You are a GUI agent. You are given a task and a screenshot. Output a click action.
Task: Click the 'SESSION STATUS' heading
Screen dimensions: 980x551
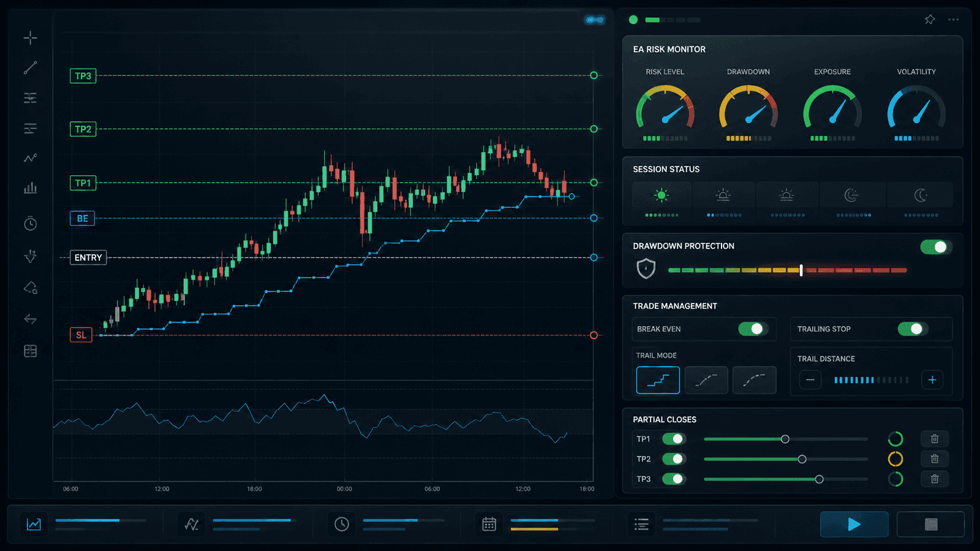click(x=666, y=169)
